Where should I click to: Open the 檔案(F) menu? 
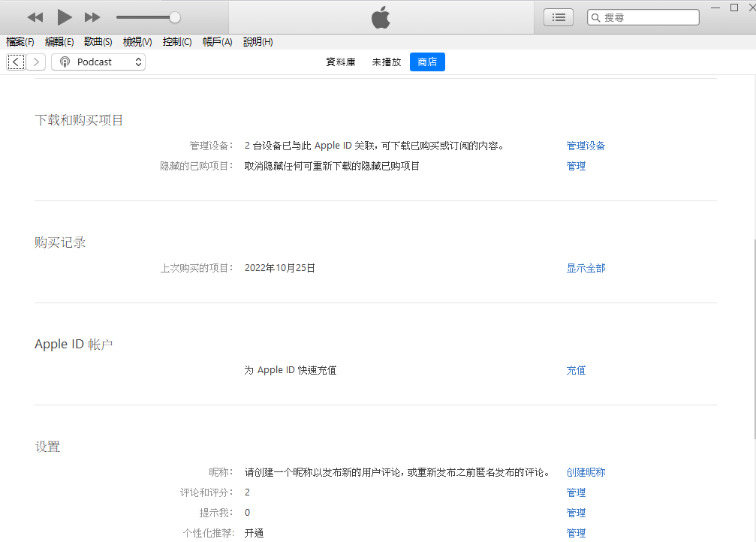pyautogui.click(x=20, y=42)
